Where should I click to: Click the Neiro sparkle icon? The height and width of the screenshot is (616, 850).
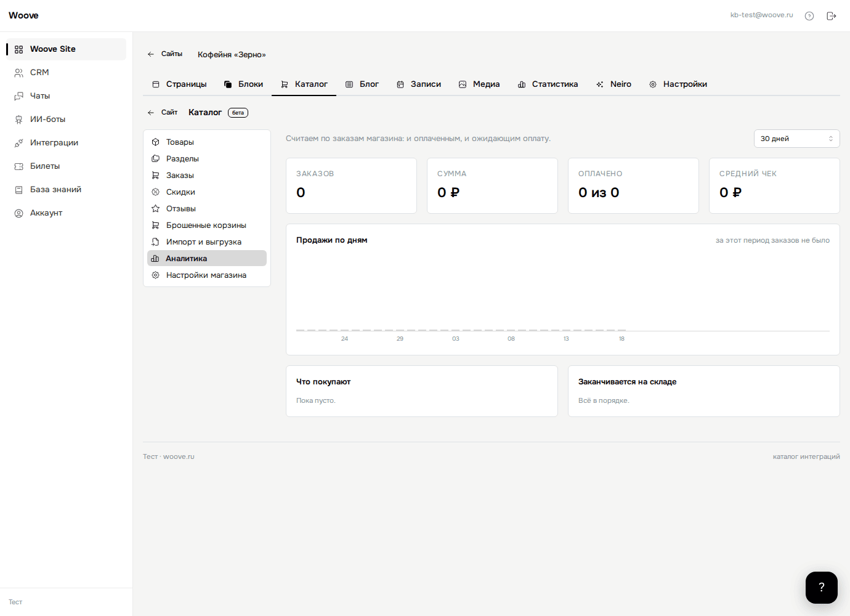tap(600, 84)
